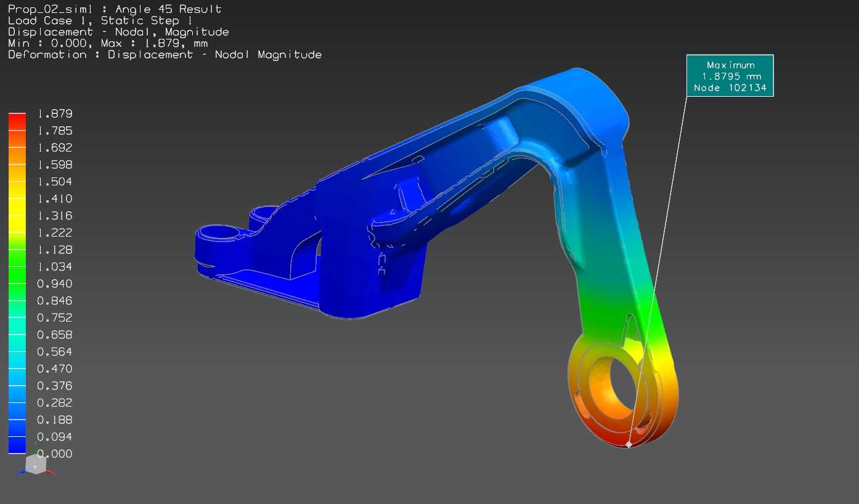Click legend value 1.034
Image resolution: width=859 pixels, height=504 pixels.
coord(55,267)
